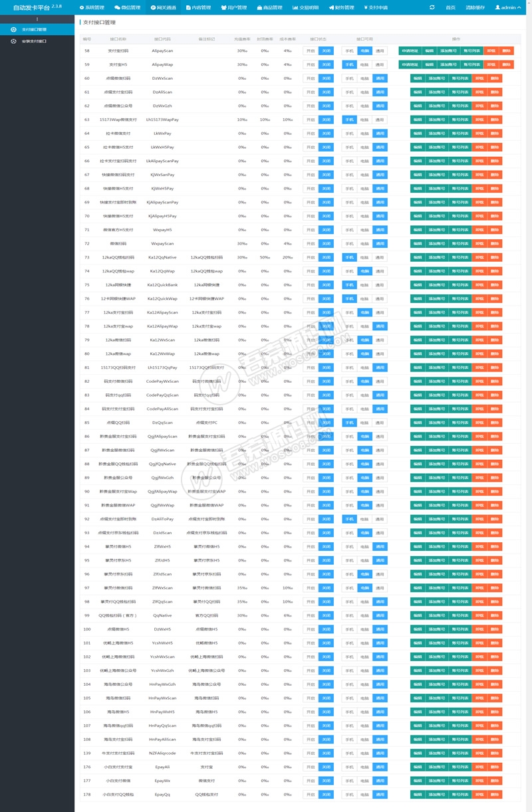Click the 系统管理 gear icon
Image resolution: width=532 pixels, height=812 pixels.
pos(82,7)
